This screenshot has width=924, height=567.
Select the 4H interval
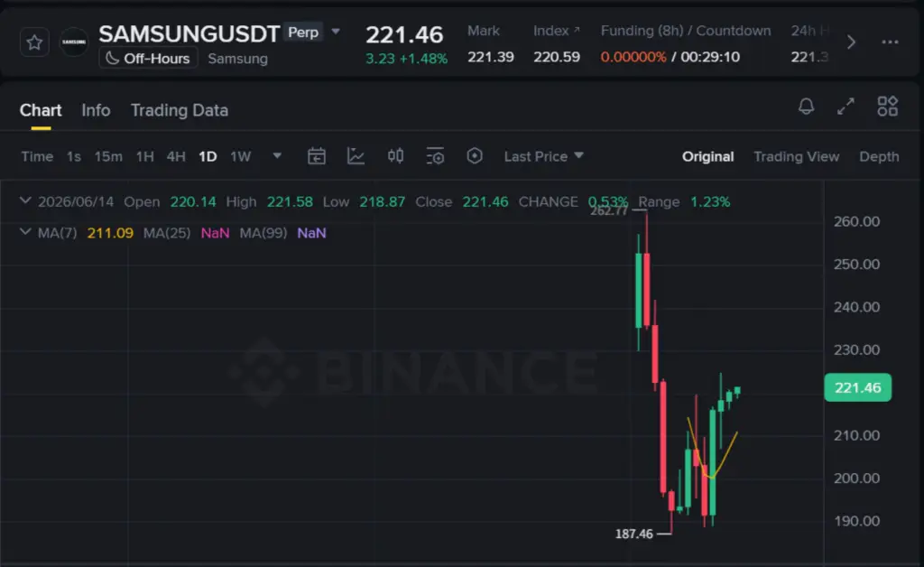click(176, 157)
